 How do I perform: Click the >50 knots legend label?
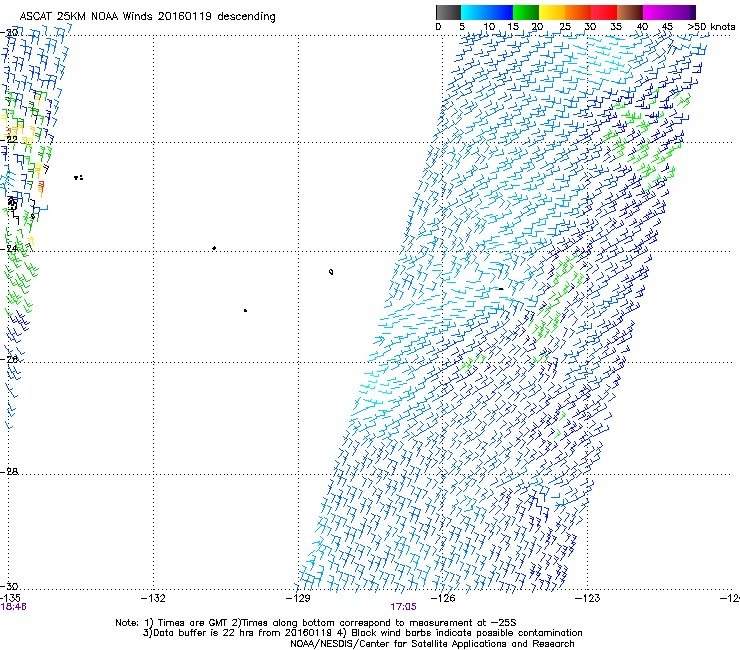[x=711, y=27]
